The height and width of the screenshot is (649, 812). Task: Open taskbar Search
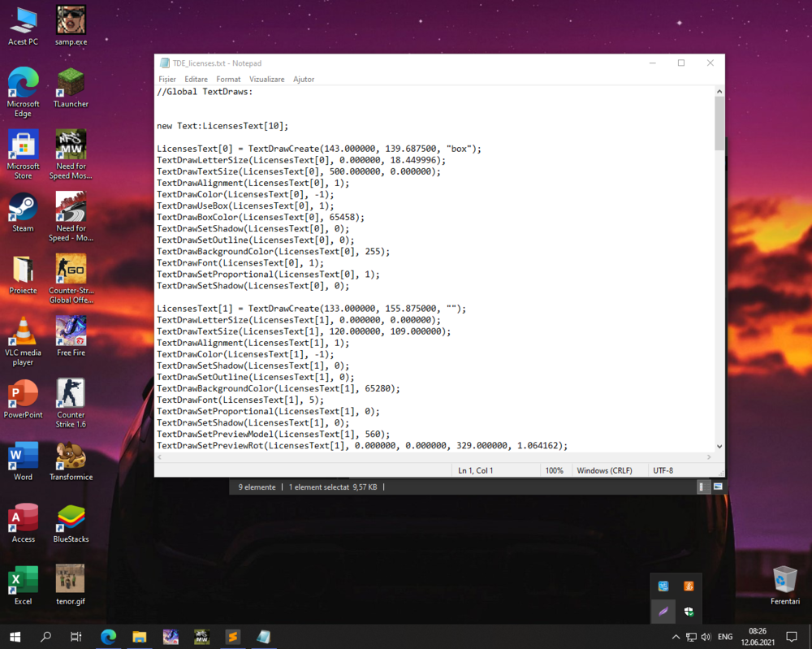tap(45, 637)
